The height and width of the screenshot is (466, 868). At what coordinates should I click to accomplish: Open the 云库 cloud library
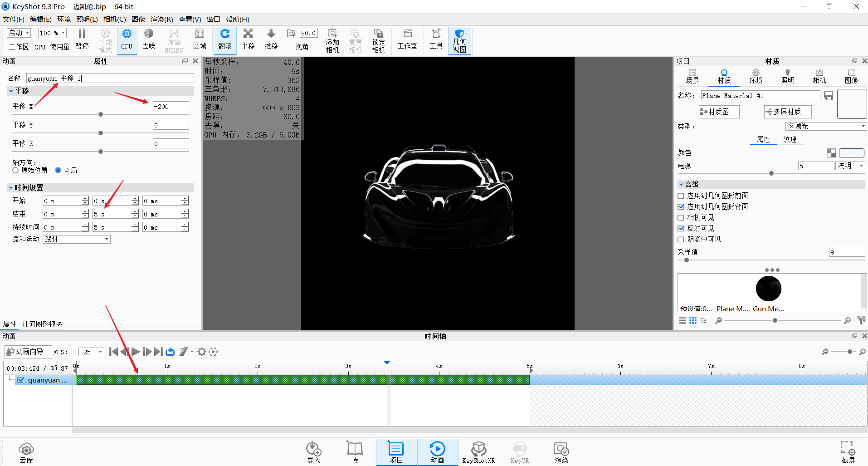pyautogui.click(x=26, y=451)
